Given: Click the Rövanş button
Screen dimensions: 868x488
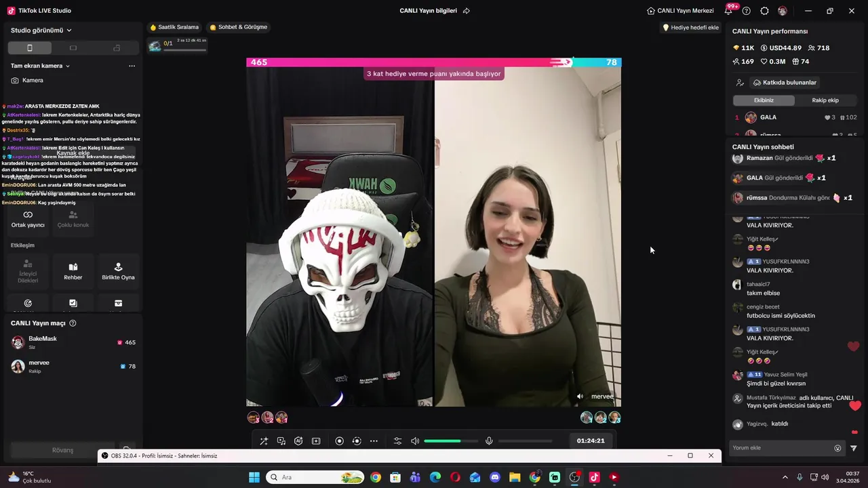Looking at the screenshot, I should [x=63, y=450].
